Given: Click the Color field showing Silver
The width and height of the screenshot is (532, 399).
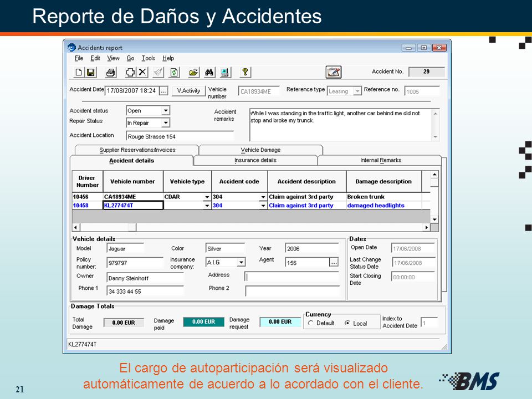Looking at the screenshot, I should tap(225, 248).
